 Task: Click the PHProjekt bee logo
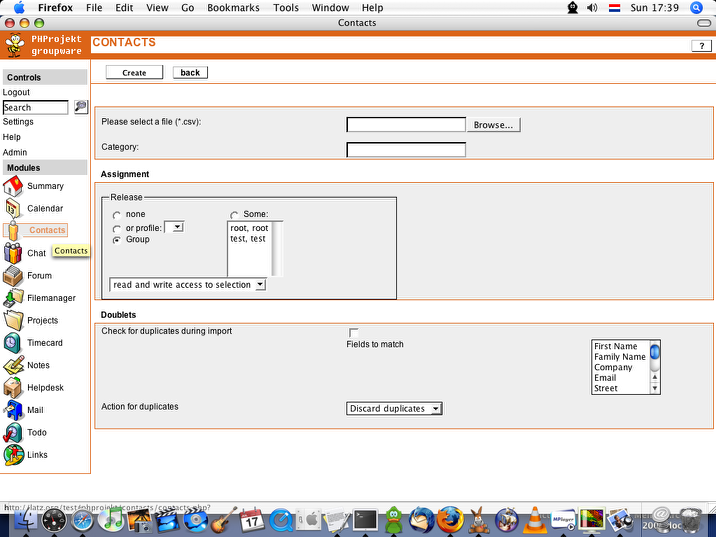[15, 45]
